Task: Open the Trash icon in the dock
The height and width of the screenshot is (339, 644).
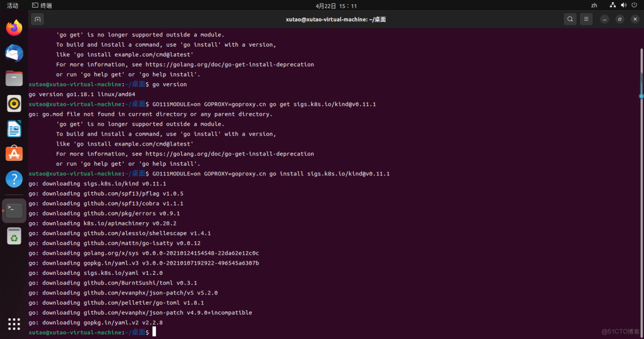Action: (14, 236)
